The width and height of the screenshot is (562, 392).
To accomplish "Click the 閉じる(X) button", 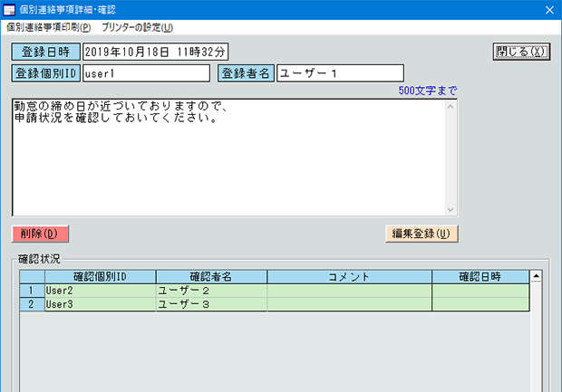I will coord(521,52).
